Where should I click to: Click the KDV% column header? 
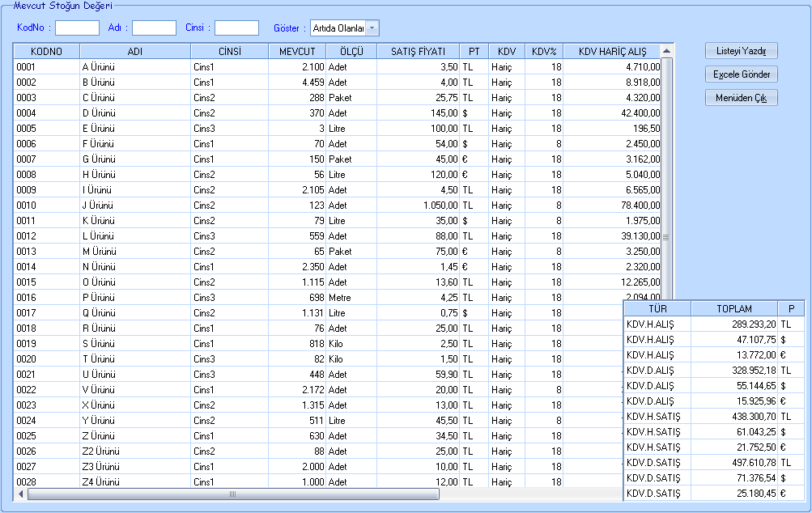click(544, 51)
